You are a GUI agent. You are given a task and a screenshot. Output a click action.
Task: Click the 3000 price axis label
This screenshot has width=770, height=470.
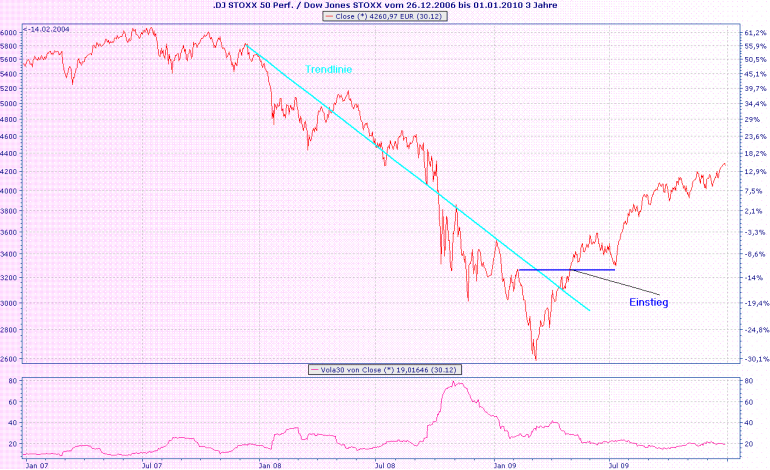click(x=8, y=304)
